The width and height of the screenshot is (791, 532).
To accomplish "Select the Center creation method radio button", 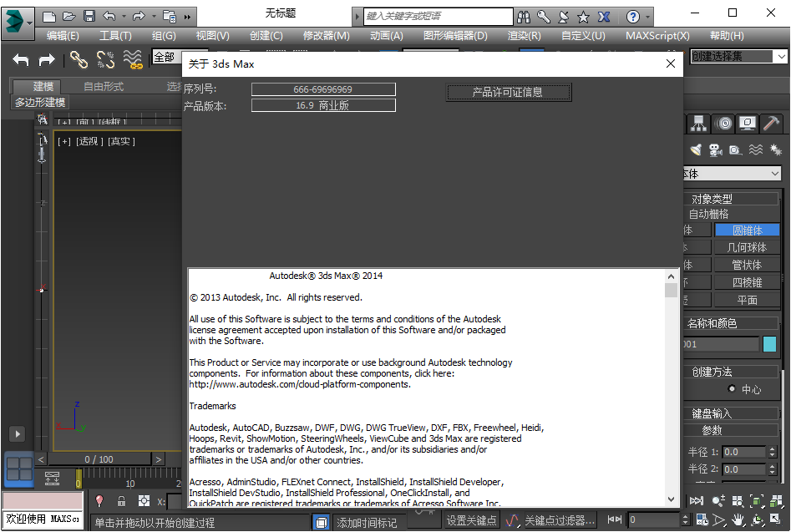I will pos(732,389).
